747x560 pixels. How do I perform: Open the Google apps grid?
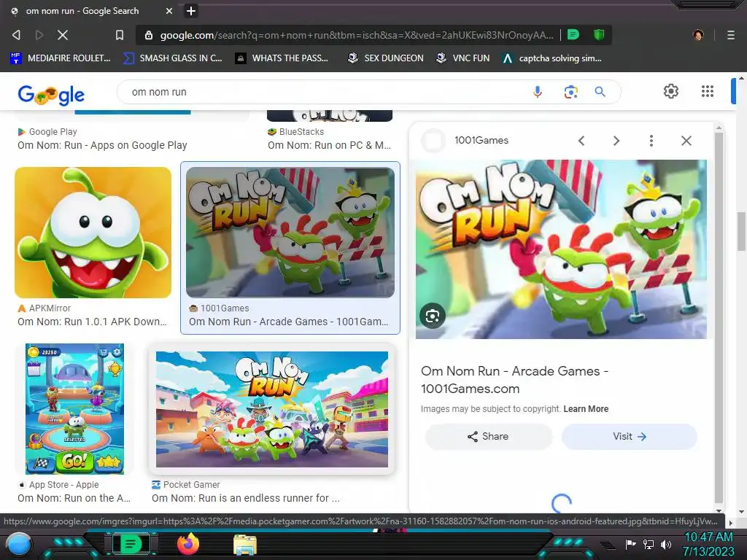coord(708,91)
